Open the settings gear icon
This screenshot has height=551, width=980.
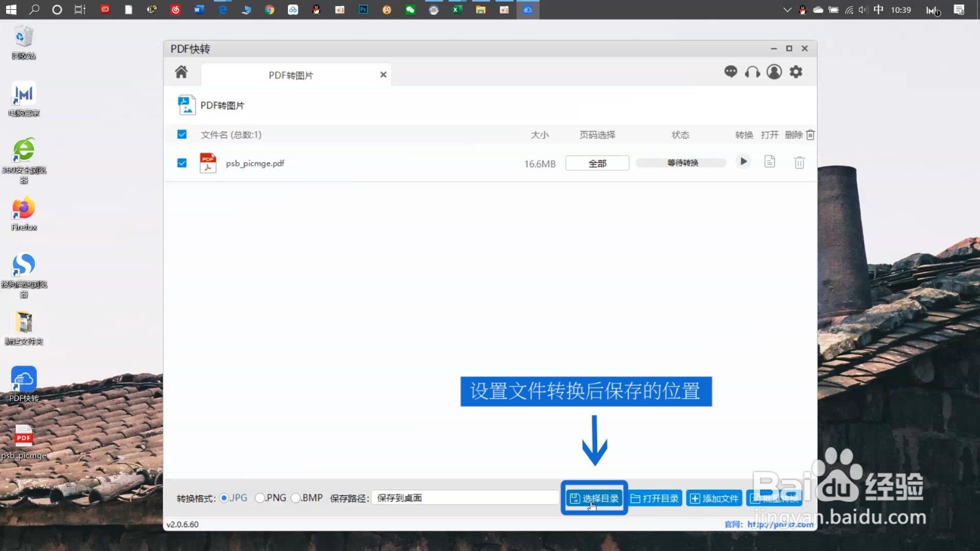pyautogui.click(x=796, y=72)
